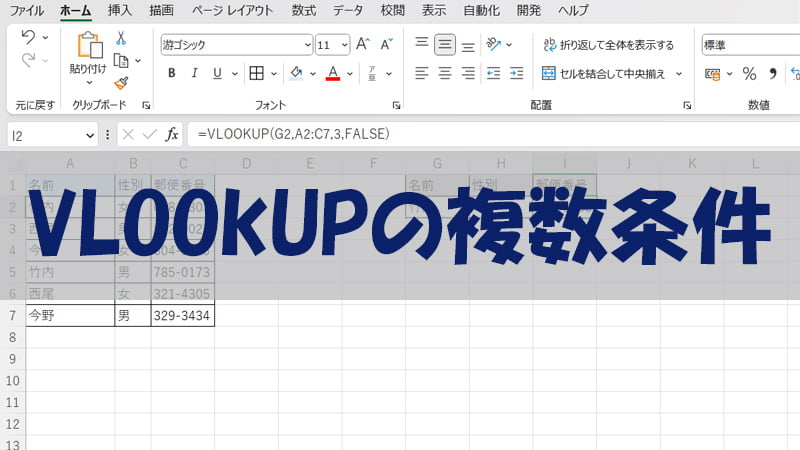800x450 pixels.
Task: Open the 挿入 ribbon tab
Action: pos(119,11)
